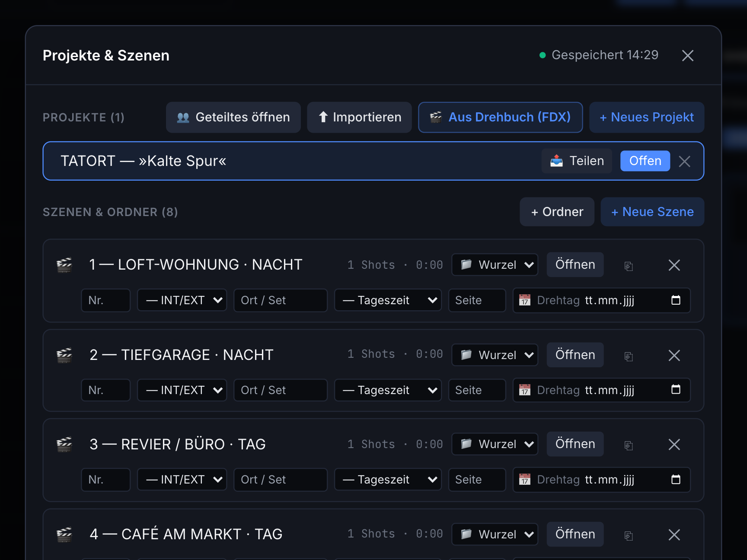Click Drehtag date field tt.mm.jjjj in scene 2
The image size is (747, 560).
click(x=610, y=390)
